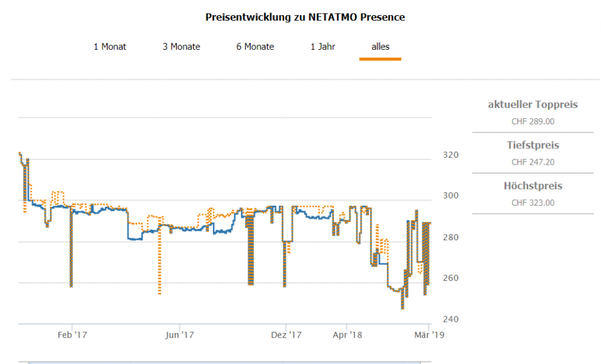The height and width of the screenshot is (364, 601).
Task: Select the CHF 247.20 lowest price value
Action: [533, 162]
